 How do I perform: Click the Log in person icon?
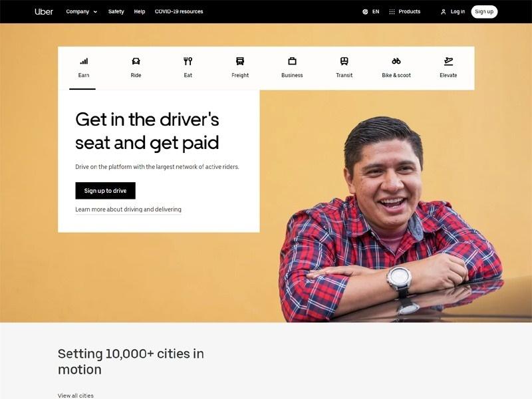click(x=443, y=12)
